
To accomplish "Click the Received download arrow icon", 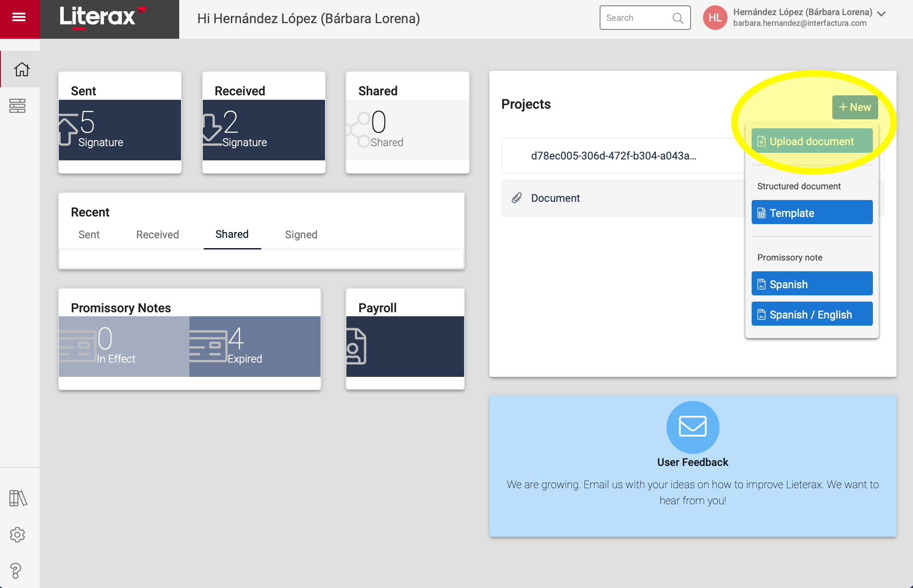I will [212, 129].
